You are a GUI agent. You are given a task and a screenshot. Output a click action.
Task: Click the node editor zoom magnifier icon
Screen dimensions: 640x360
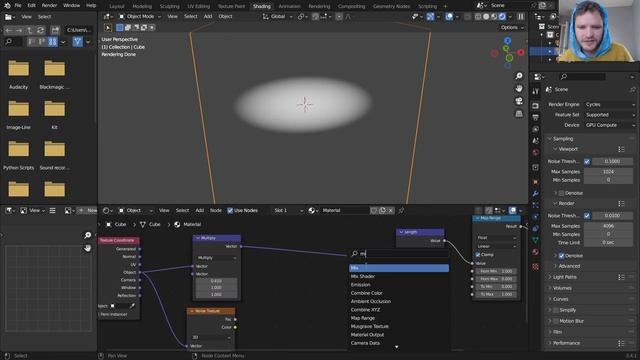pos(87,235)
